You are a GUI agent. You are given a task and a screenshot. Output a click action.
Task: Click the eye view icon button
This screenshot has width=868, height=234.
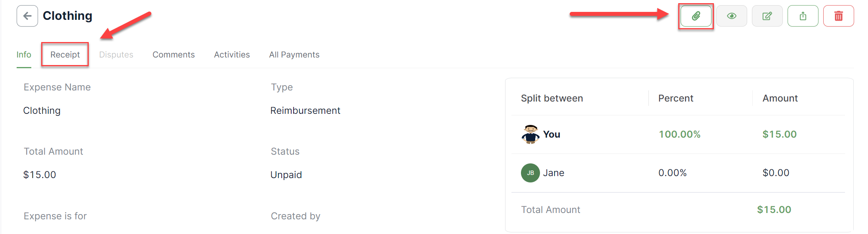732,16
